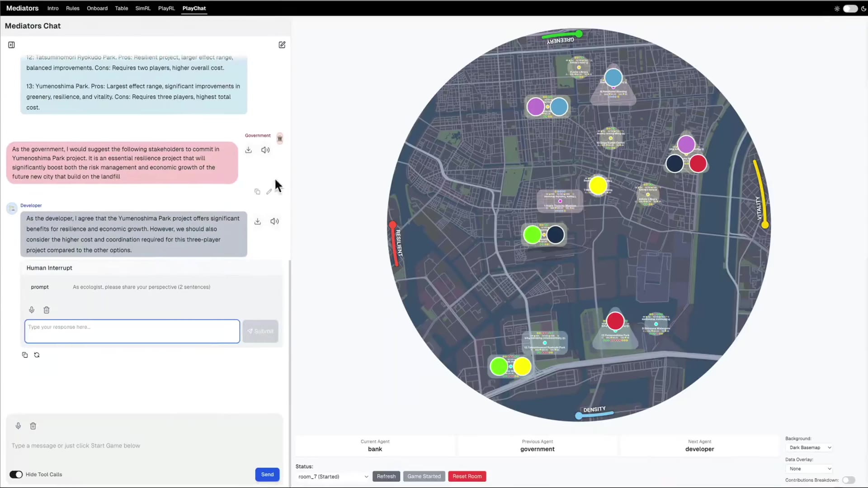This screenshot has height=488, width=868.
Task: Click the Send button
Action: [x=267, y=474]
